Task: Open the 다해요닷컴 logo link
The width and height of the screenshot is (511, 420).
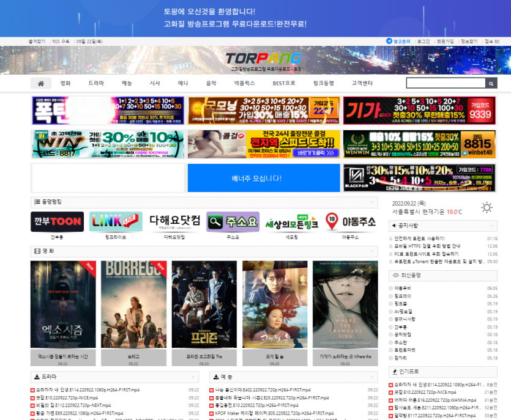Action: [174, 222]
